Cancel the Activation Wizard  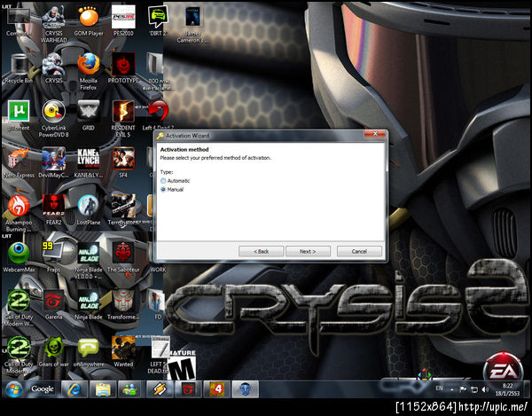tap(359, 251)
